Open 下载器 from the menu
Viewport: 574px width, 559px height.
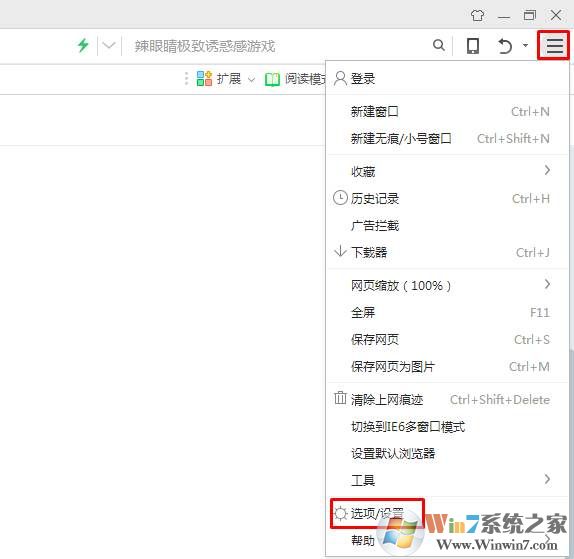pos(447,252)
